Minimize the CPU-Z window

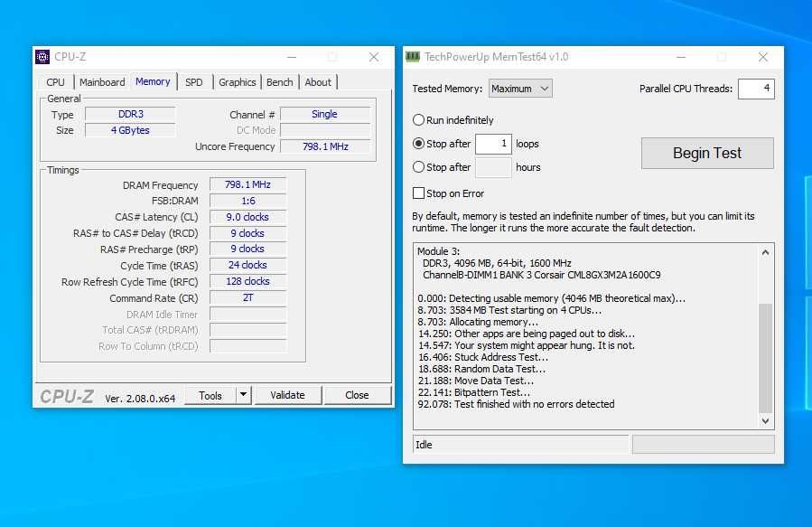click(292, 57)
